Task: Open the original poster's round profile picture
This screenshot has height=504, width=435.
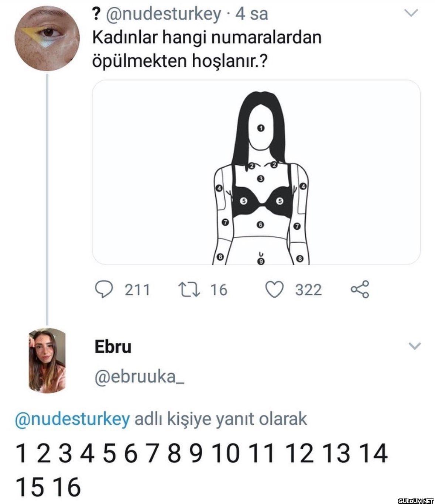Action: tap(47, 38)
